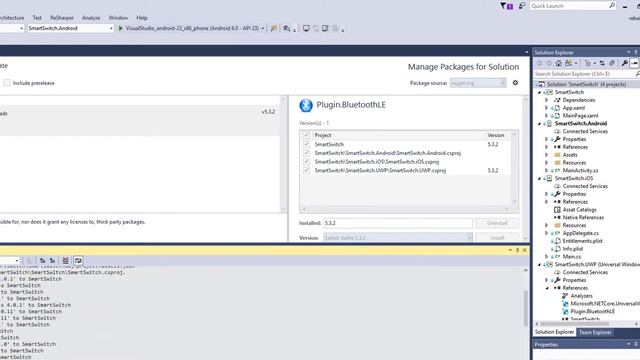The width and height of the screenshot is (640, 360).
Task: Switch to the Team Explorer tab
Action: coord(595,332)
